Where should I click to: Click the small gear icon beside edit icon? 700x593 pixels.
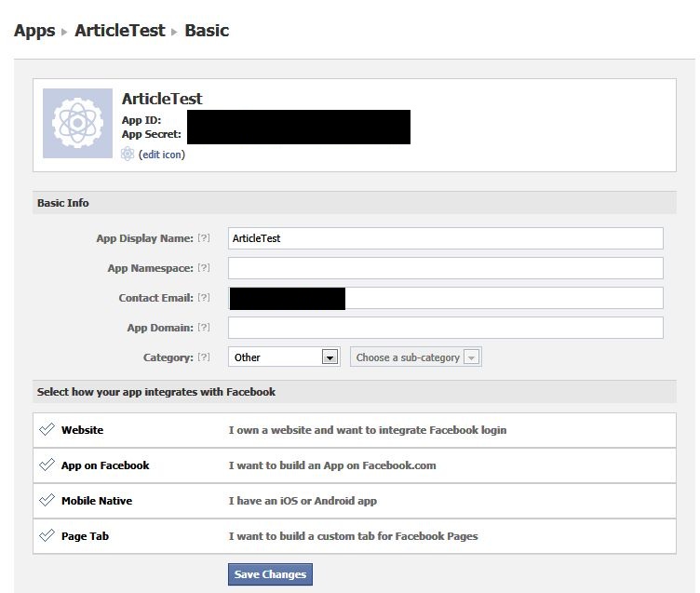pos(128,154)
